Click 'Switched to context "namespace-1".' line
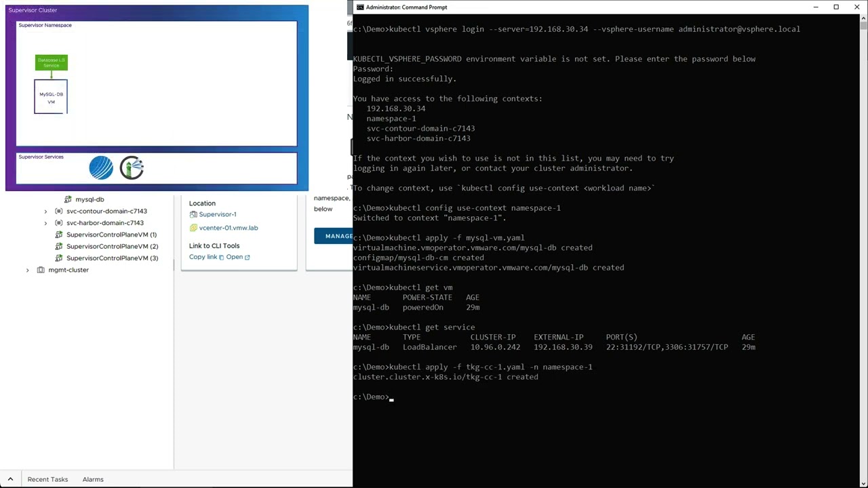The image size is (868, 488). pos(430,218)
